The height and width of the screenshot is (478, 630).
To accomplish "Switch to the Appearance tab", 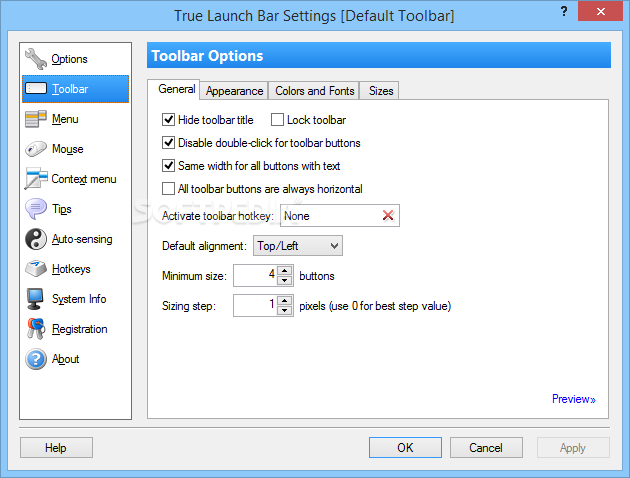I will (x=234, y=91).
